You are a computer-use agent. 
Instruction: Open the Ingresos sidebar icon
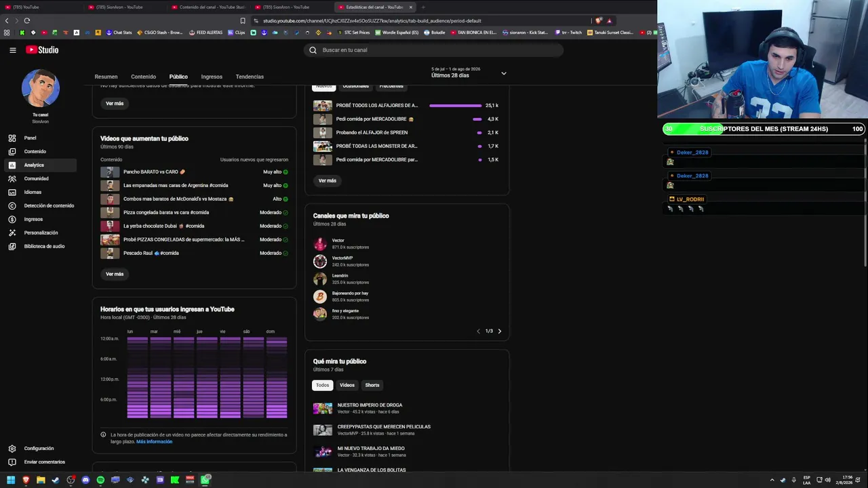pyautogui.click(x=12, y=220)
